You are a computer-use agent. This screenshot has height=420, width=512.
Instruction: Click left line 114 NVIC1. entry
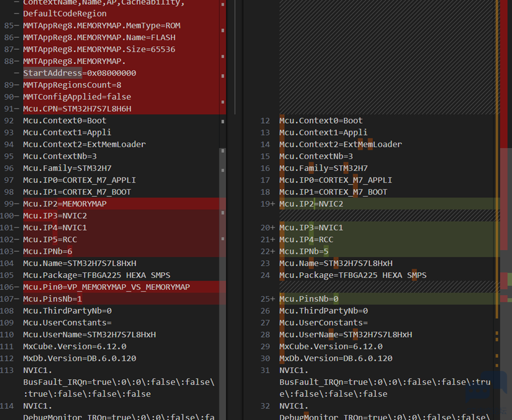[37, 406]
